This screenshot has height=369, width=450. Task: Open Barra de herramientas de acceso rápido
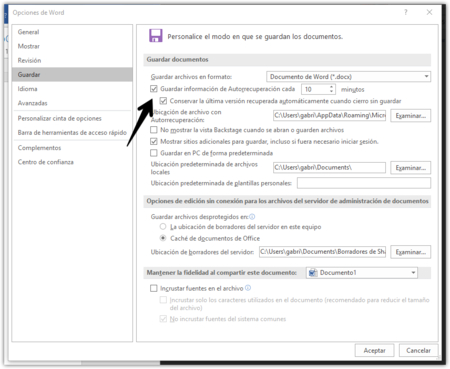point(72,132)
